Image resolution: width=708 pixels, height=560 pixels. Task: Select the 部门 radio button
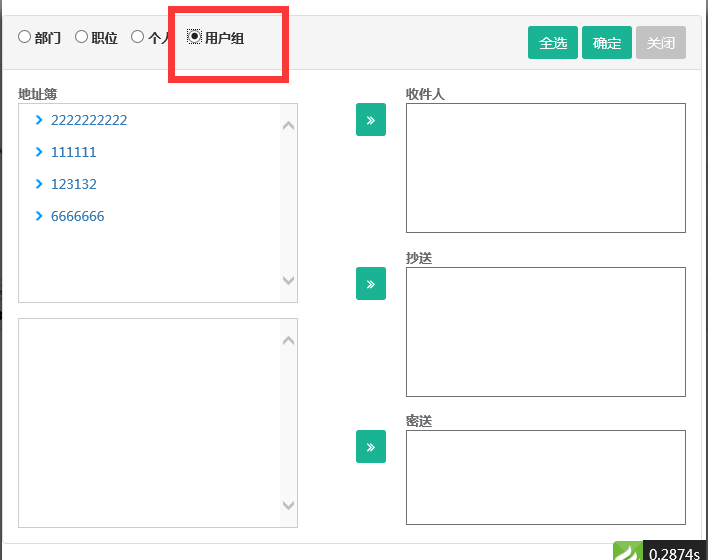click(x=24, y=37)
